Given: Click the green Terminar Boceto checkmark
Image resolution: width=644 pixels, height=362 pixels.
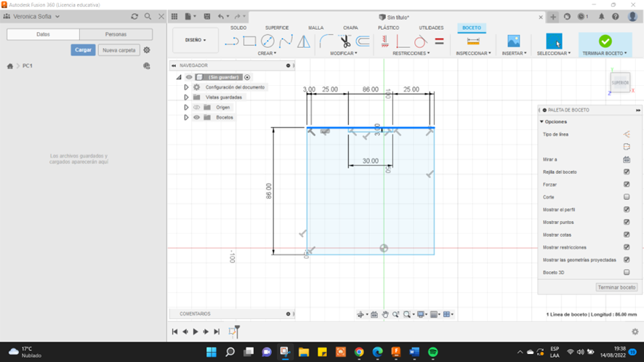Looking at the screenshot, I should [605, 41].
